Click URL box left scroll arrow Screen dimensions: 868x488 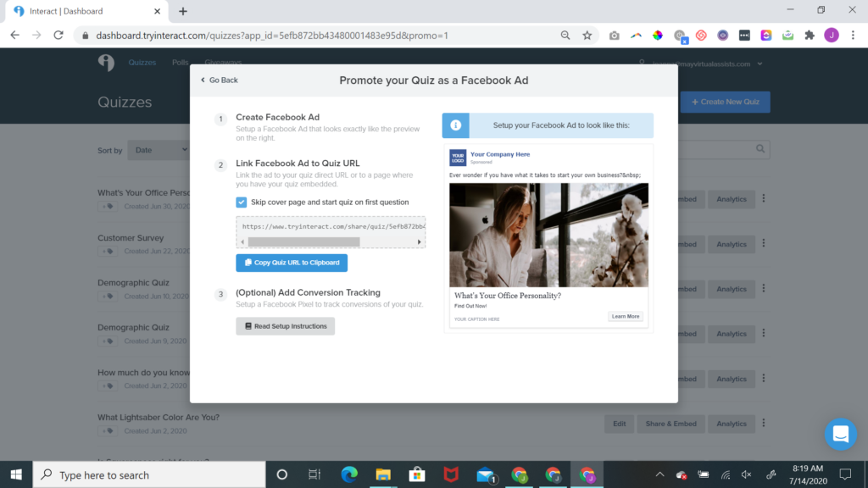[242, 241]
